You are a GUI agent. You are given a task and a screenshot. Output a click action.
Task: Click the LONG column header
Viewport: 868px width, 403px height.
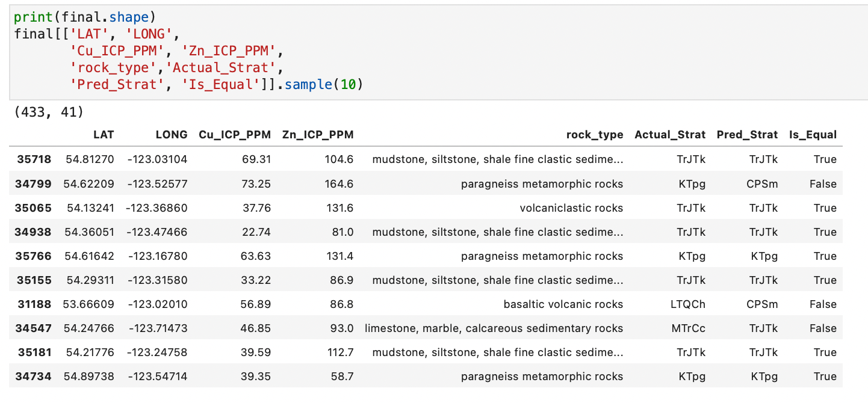click(171, 135)
